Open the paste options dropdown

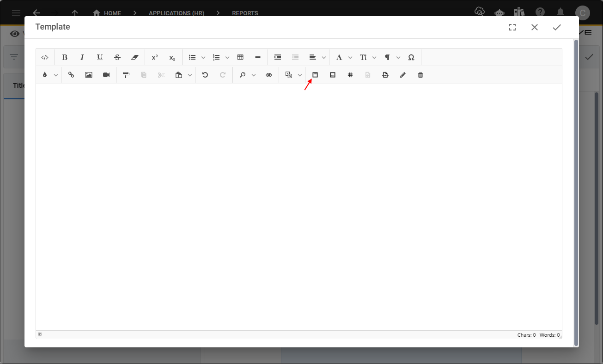[x=189, y=75]
